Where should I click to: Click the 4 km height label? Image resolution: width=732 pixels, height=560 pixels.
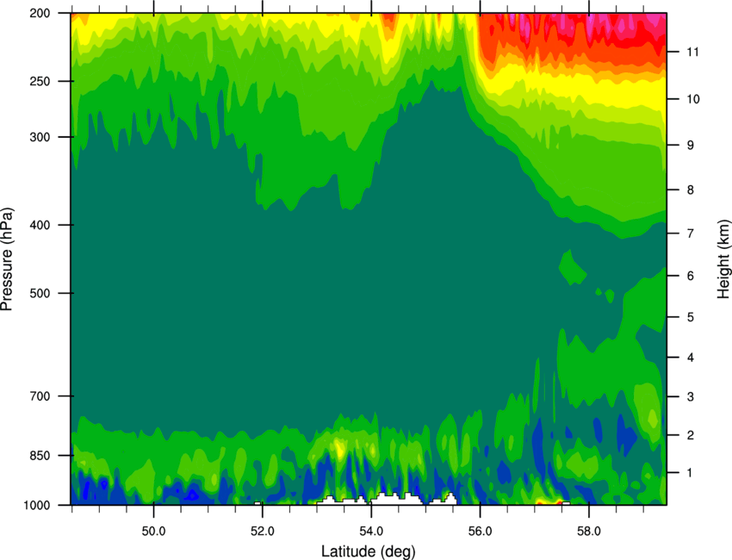[x=691, y=358]
